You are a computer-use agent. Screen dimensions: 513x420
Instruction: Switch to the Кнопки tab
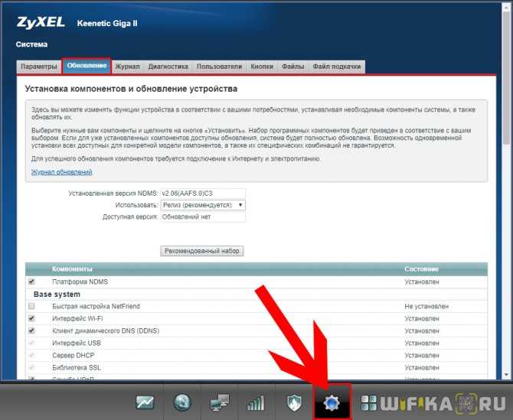tap(262, 67)
